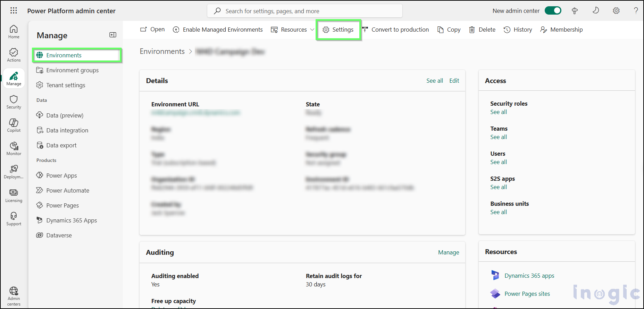Screen dimensions: 644x309
Task: Click Delete in the command bar
Action: click(482, 30)
